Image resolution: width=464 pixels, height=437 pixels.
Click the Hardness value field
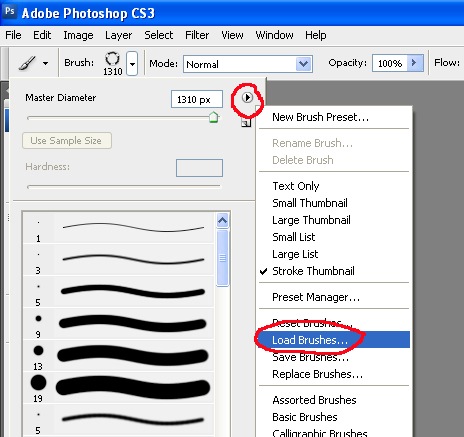point(199,168)
